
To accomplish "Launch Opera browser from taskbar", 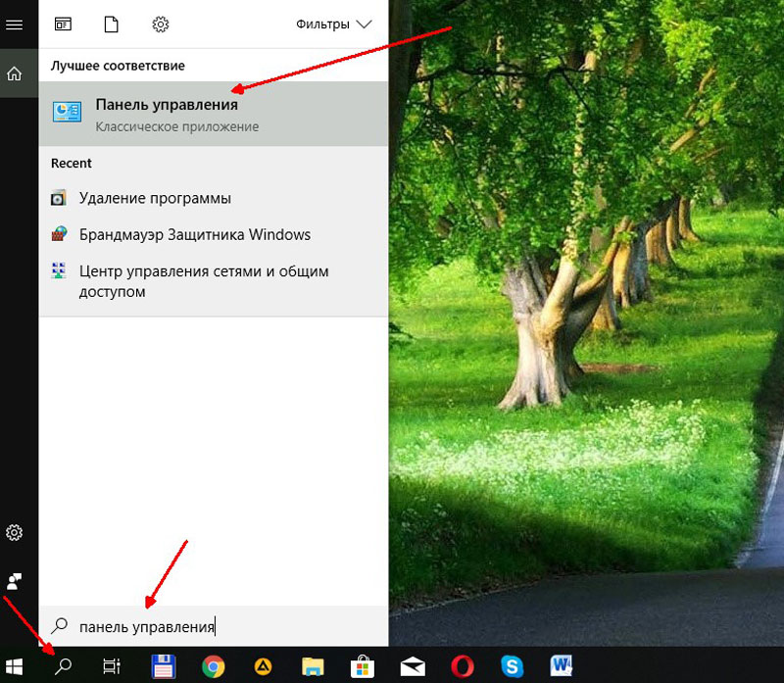I will coord(463,666).
